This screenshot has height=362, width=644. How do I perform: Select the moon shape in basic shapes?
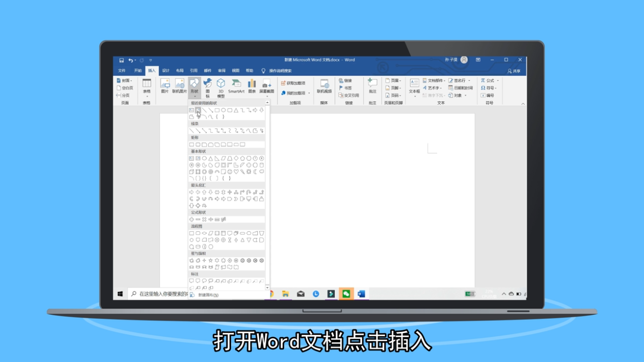click(255, 171)
